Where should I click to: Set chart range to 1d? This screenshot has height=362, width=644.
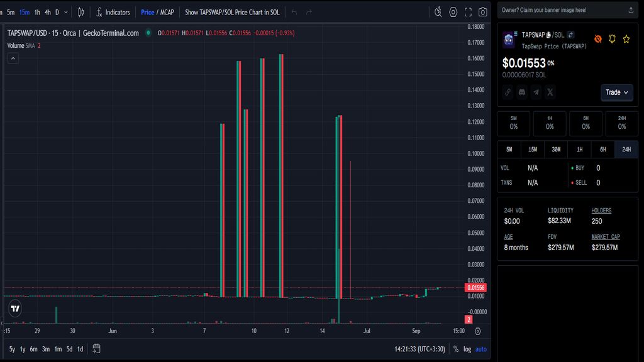tap(80, 349)
